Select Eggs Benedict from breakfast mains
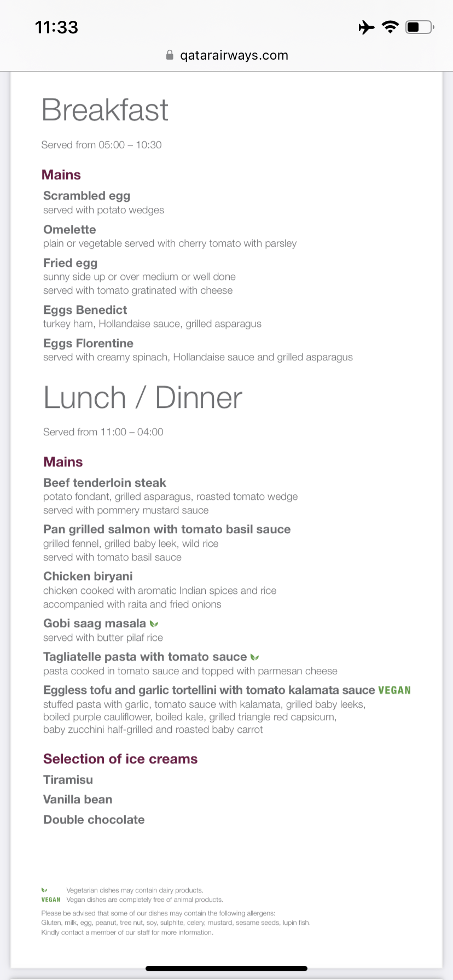Viewport: 453px width, 980px height. pyautogui.click(x=85, y=310)
